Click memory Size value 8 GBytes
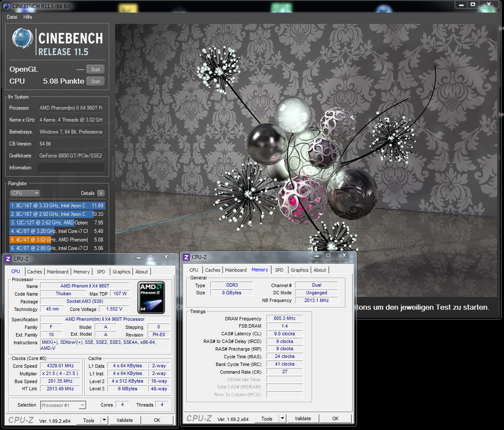This screenshot has height=430, width=504. point(232,293)
